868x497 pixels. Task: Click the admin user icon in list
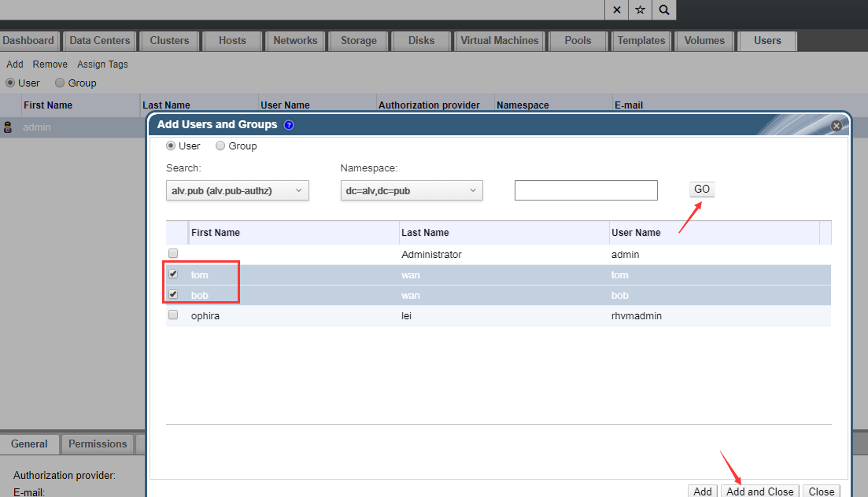(x=8, y=127)
